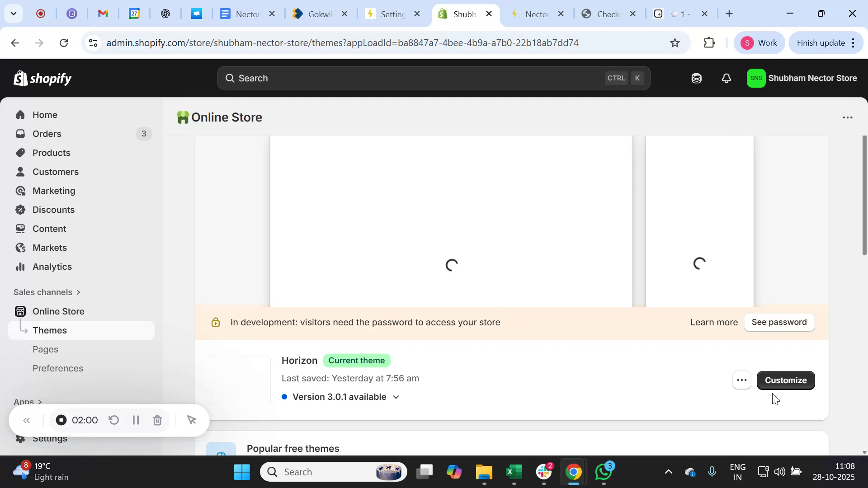Click the Customize button for Horizon theme
The width and height of the screenshot is (868, 488).
pyautogui.click(x=785, y=380)
